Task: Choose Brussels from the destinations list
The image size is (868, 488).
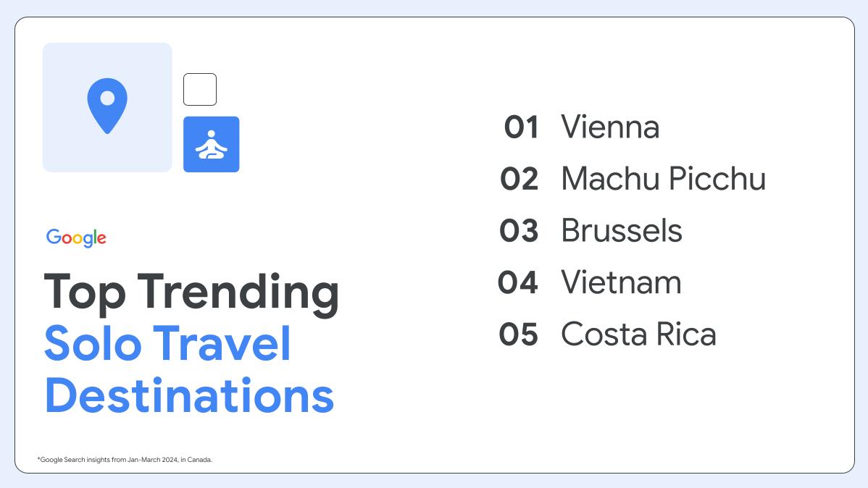Action: coord(622,231)
